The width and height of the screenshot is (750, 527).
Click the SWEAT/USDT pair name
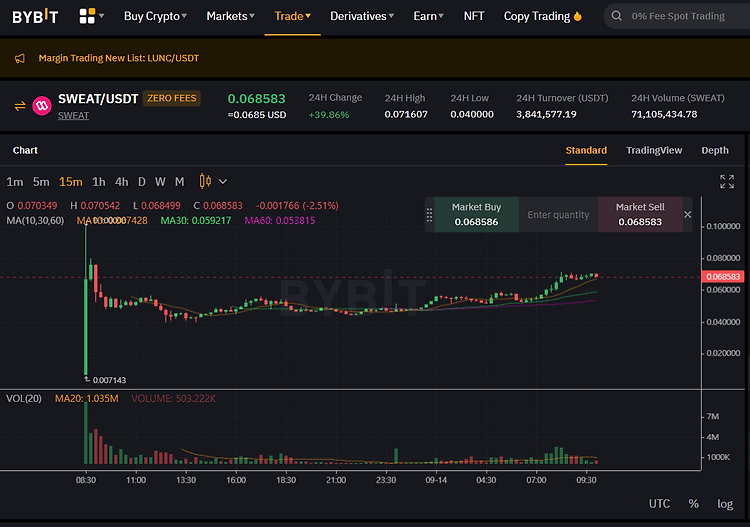(x=98, y=99)
